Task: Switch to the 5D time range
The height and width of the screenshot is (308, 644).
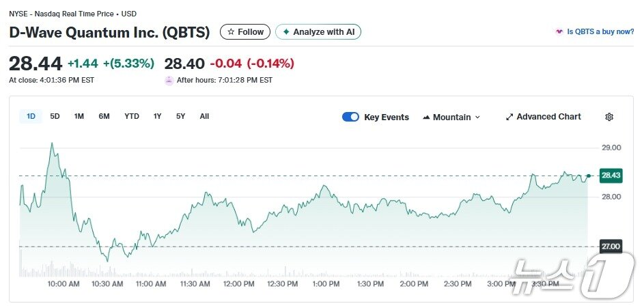Action: tap(55, 116)
